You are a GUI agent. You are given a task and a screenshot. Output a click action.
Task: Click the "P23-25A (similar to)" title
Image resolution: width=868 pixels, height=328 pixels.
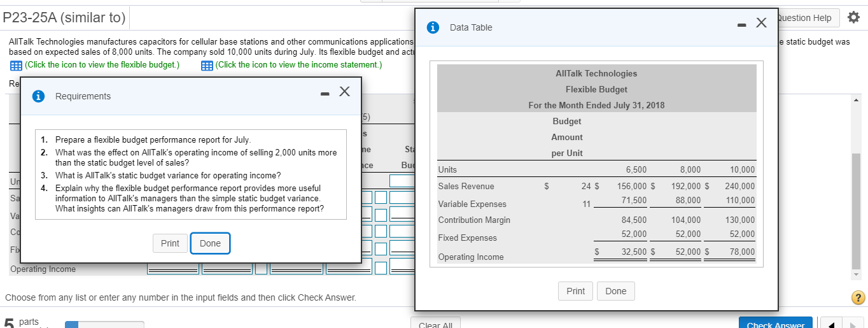tap(64, 18)
